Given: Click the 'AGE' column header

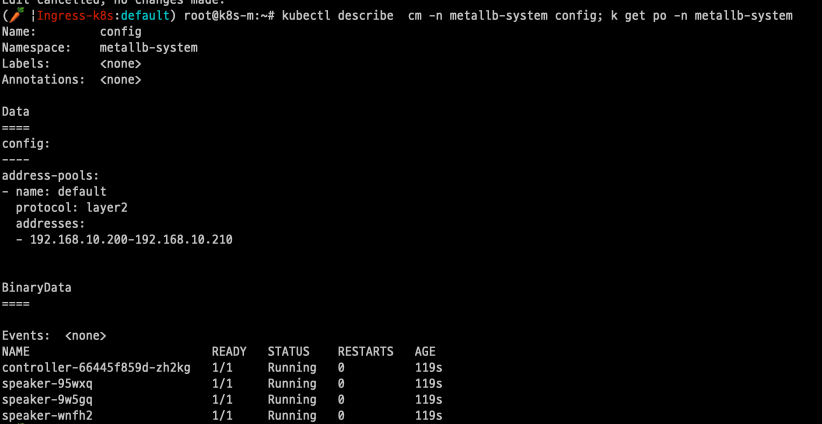Looking at the screenshot, I should (x=425, y=352).
